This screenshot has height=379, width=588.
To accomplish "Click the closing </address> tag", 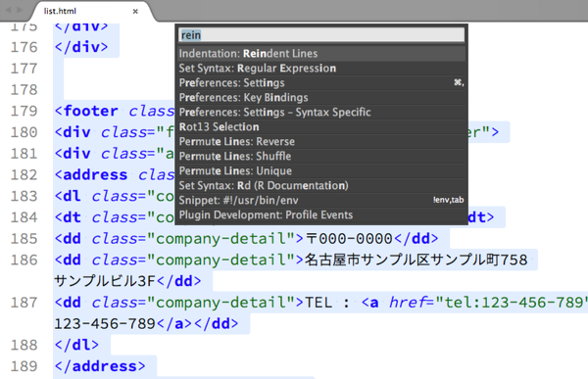I will coord(100,366).
